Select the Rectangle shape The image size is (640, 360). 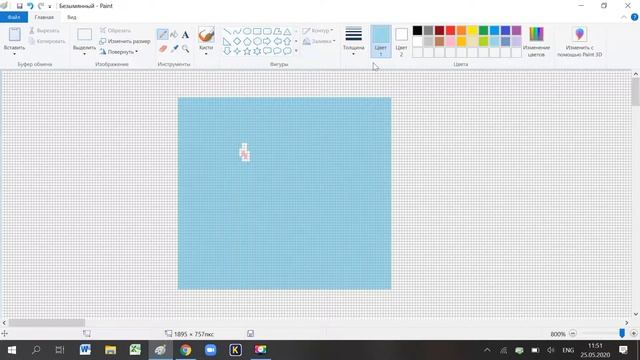(257, 31)
